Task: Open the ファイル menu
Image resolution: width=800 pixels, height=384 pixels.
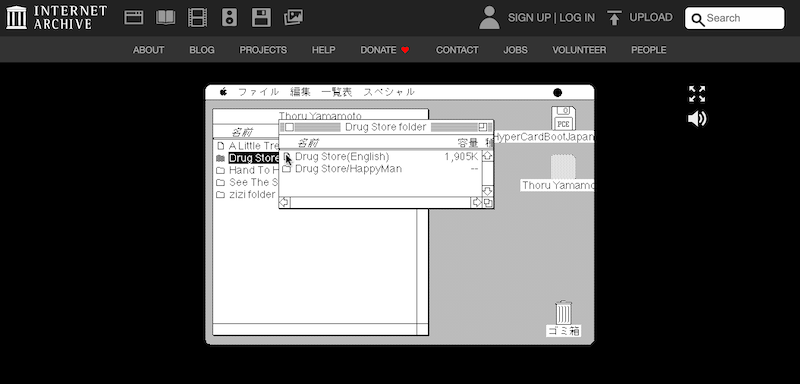Action: click(259, 92)
